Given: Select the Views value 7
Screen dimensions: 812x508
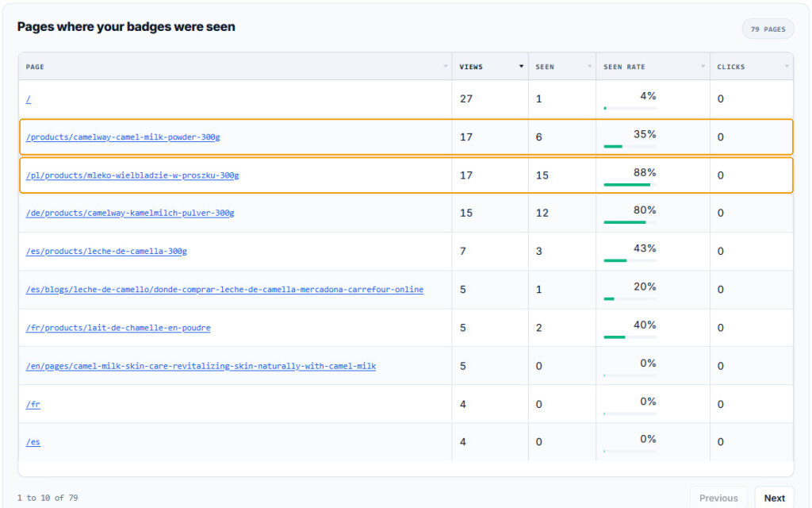Looking at the screenshot, I should pos(463,252).
